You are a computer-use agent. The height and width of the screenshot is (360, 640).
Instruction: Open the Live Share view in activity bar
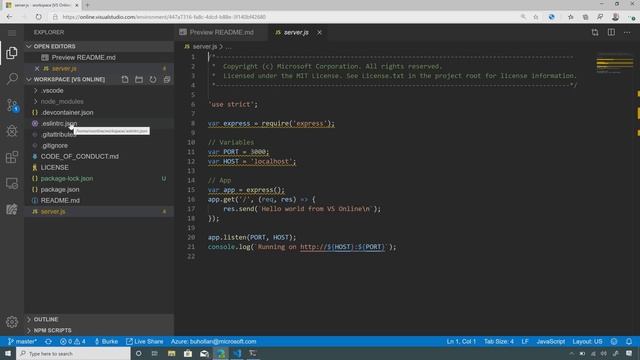[x=12, y=209]
